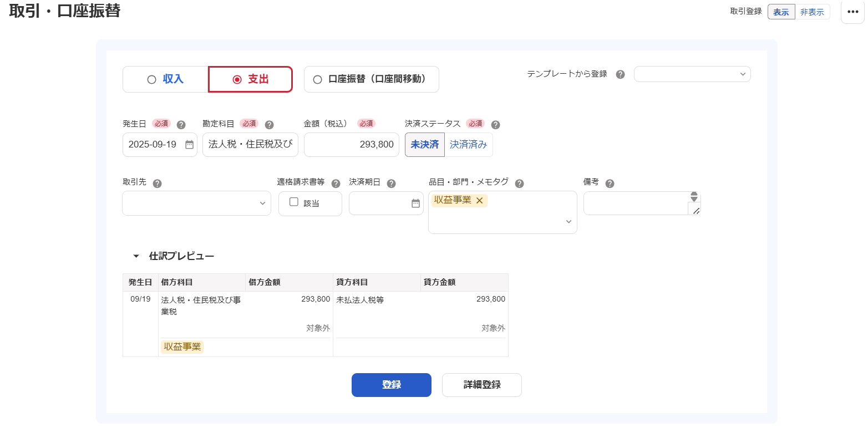Viewport: 868px width, 438px height.
Task: Click the 詳細登録 button
Action: click(482, 385)
